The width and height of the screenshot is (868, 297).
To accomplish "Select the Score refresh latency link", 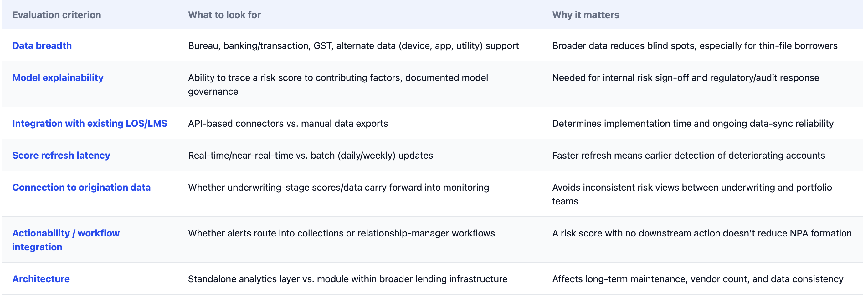I will (61, 155).
